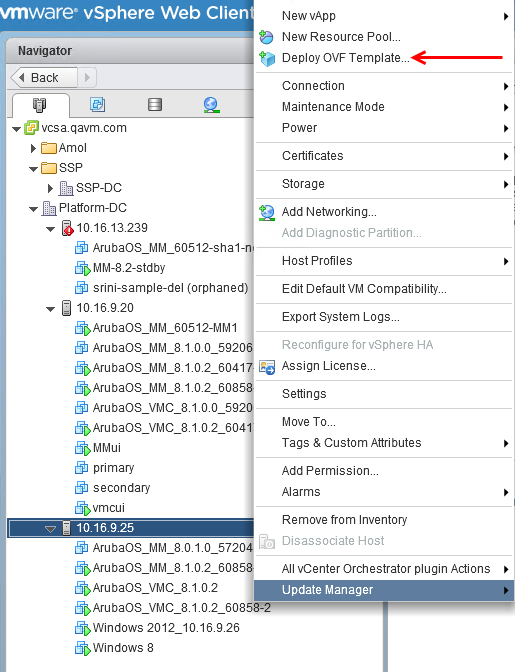
Task: Choose Export System Logs
Action: pyautogui.click(x=384, y=317)
